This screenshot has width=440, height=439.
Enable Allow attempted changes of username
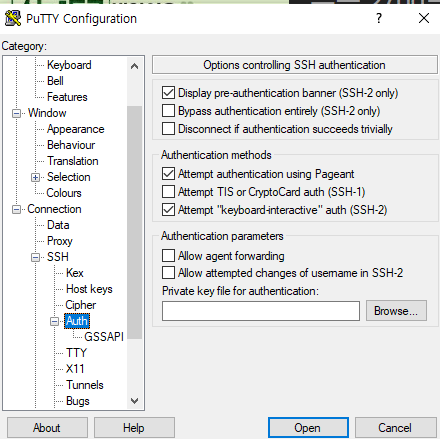[168, 273]
